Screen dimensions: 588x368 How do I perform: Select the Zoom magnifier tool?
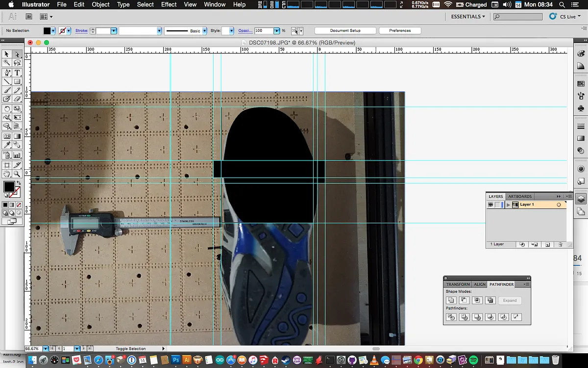(x=17, y=173)
